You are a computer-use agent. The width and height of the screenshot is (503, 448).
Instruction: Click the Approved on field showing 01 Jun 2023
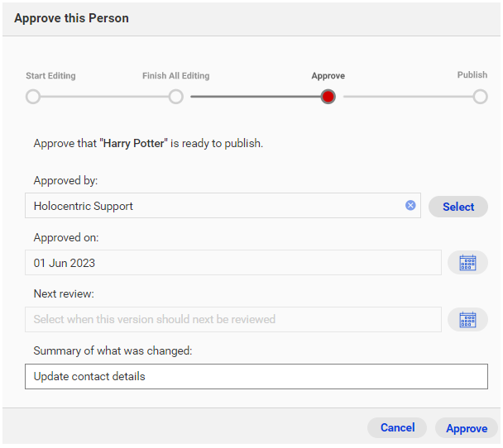tap(233, 263)
